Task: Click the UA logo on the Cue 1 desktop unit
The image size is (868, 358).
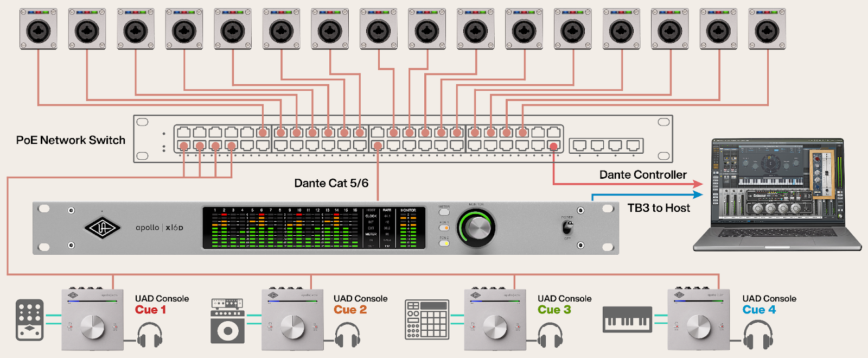Action: tap(73, 296)
